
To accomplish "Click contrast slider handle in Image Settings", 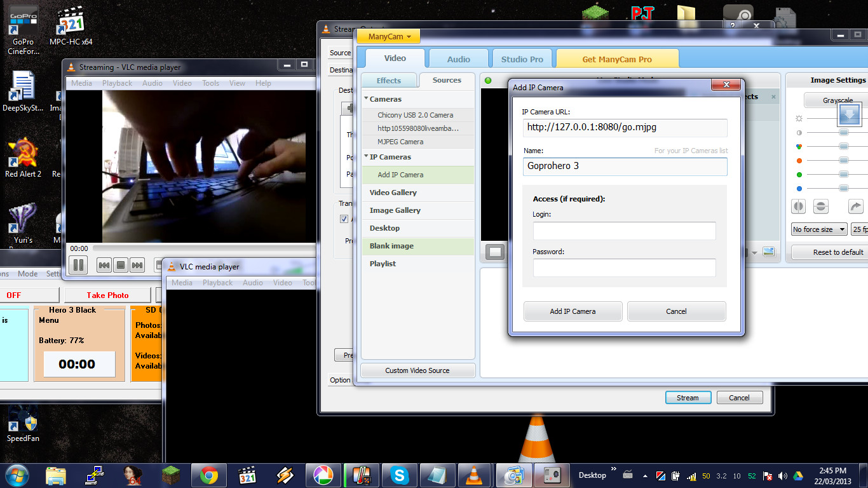I will click(x=844, y=132).
